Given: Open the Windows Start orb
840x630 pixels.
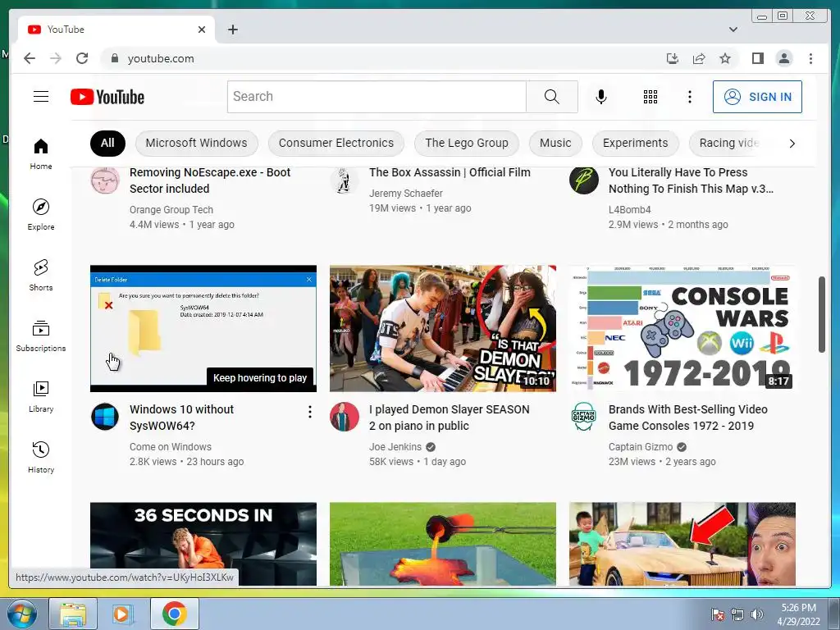Looking at the screenshot, I should (22, 614).
